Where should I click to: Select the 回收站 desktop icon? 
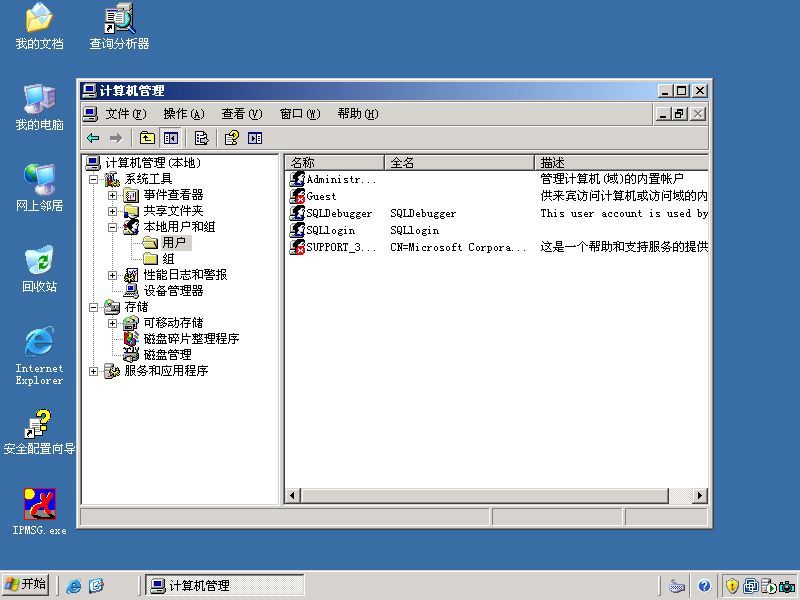[x=39, y=269]
